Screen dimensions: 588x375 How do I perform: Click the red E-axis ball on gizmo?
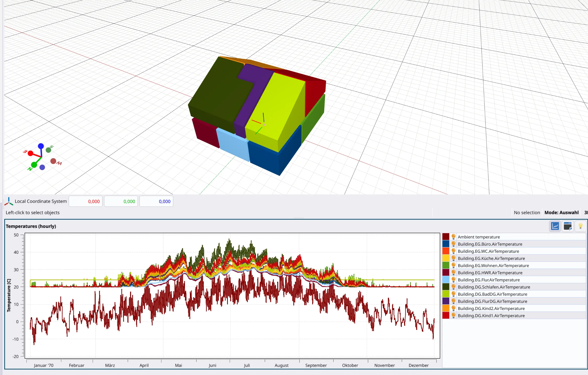(x=31, y=153)
